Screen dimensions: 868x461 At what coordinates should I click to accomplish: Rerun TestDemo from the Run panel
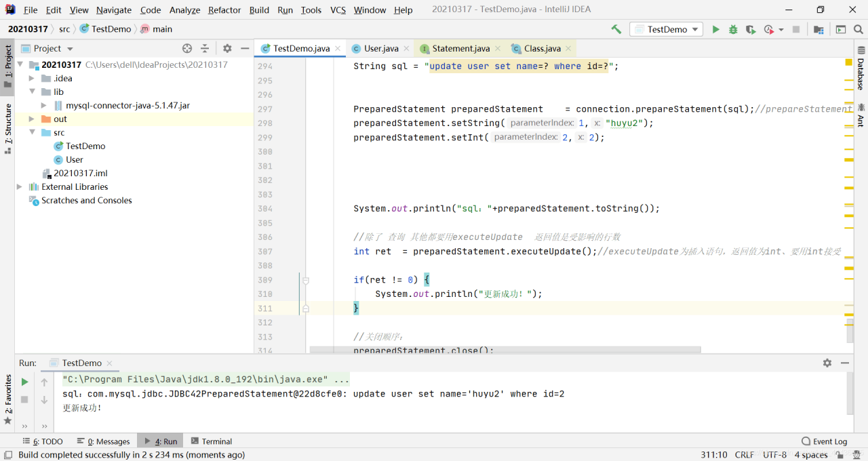(x=25, y=382)
